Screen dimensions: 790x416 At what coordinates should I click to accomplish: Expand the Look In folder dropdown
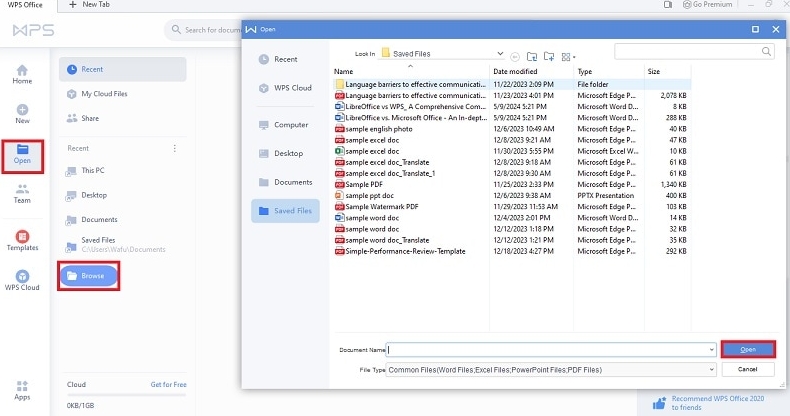(x=500, y=53)
